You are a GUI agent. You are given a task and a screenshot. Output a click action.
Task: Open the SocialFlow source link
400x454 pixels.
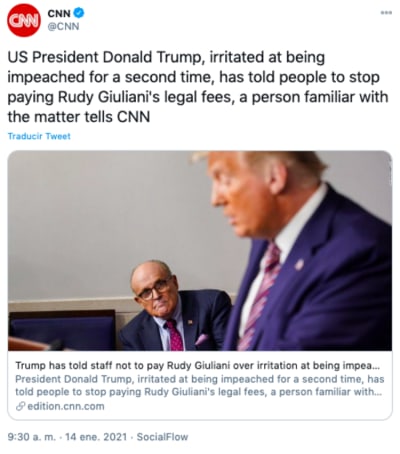pyautogui.click(x=162, y=437)
